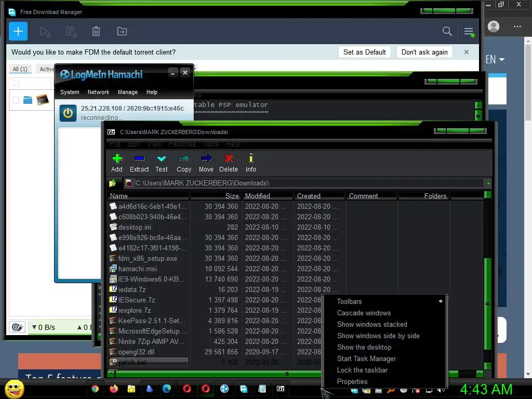Select iedata.7z in the 7-Zip file list
This screenshot has width=532, height=399.
pyautogui.click(x=132, y=289)
